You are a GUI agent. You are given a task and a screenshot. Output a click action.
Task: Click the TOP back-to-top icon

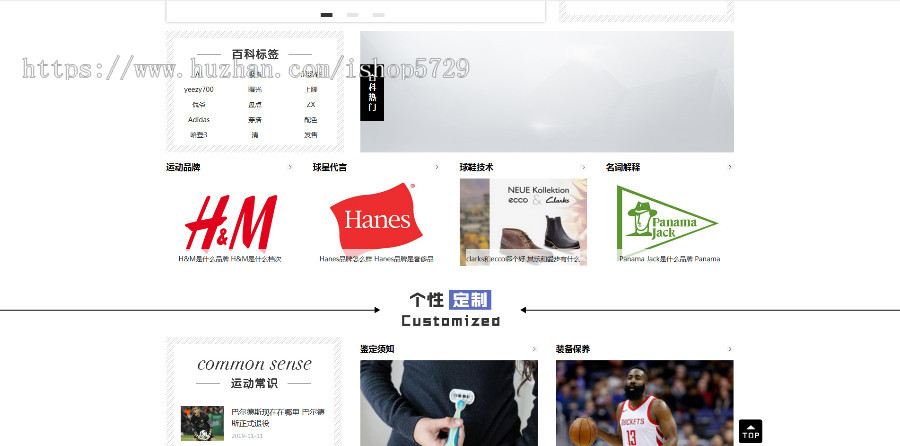click(x=750, y=431)
